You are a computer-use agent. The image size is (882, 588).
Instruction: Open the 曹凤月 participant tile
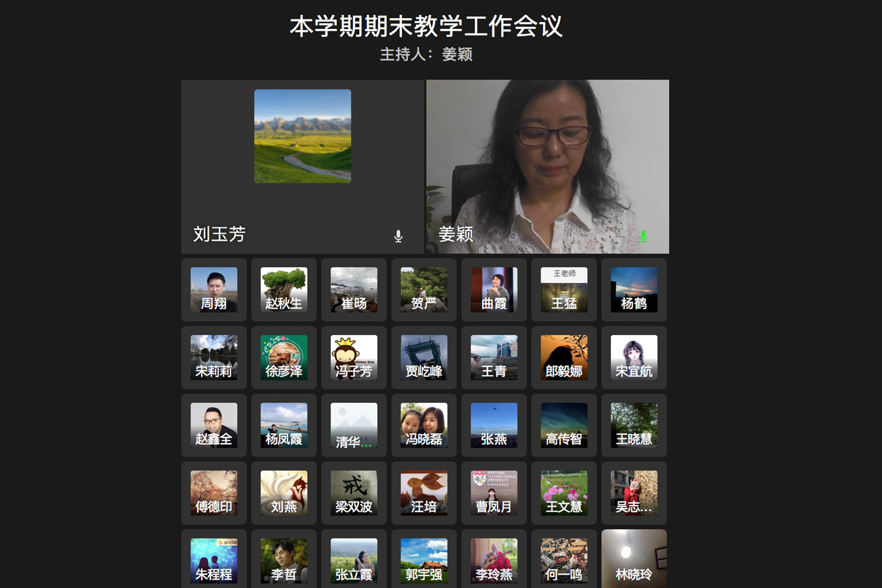point(494,493)
